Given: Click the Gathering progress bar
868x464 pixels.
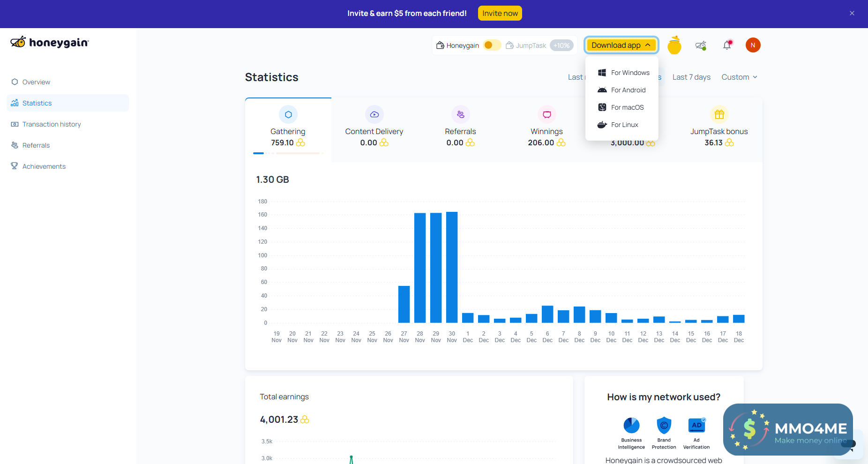Looking at the screenshot, I should [x=288, y=153].
